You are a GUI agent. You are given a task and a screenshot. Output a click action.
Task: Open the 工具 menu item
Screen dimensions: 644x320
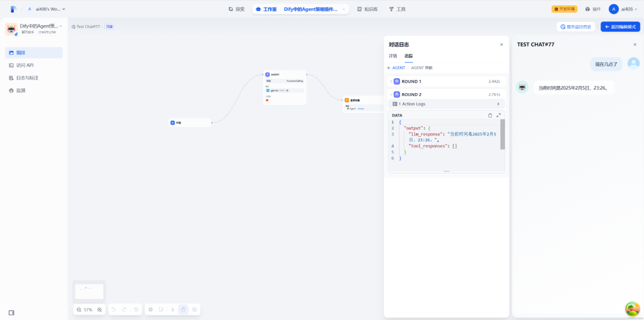point(397,9)
